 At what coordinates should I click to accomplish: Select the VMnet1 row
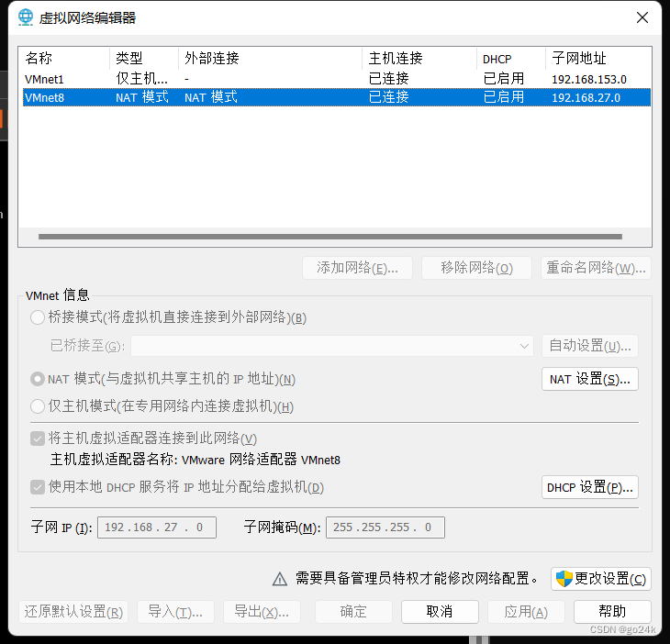pos(337,79)
